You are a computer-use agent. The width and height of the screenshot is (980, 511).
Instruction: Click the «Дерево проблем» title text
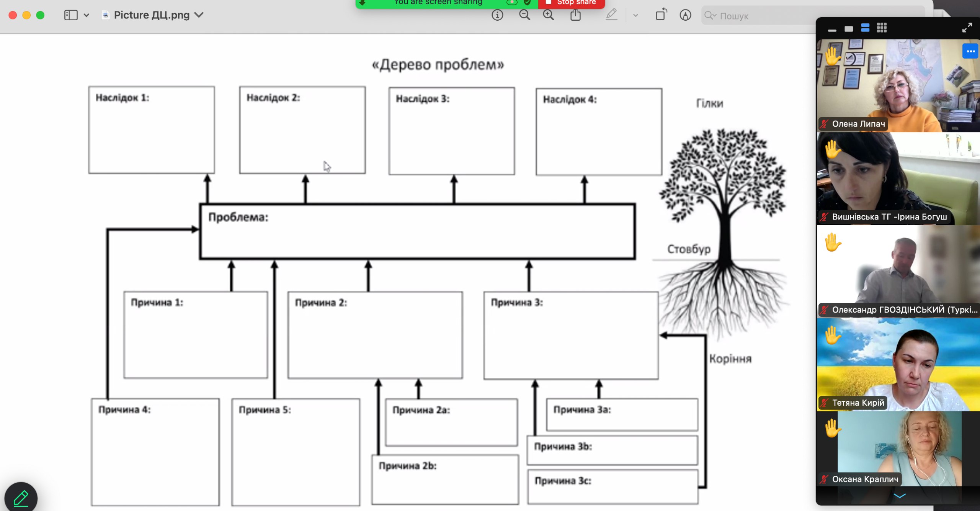[x=438, y=64]
